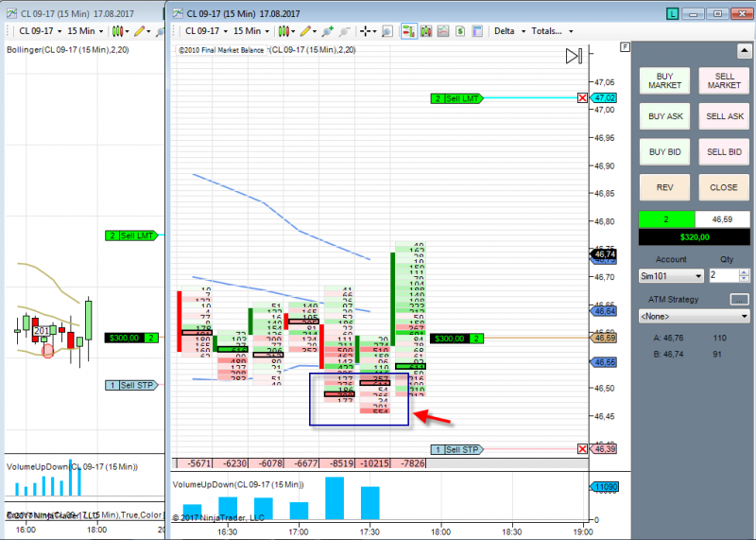The width and height of the screenshot is (756, 540).
Task: Click the Qty input field
Action: pos(723,275)
